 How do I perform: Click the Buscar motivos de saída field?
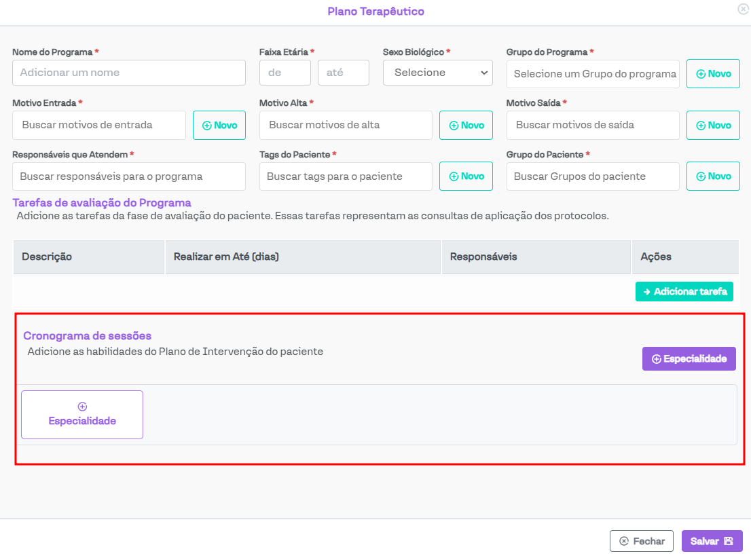click(x=593, y=125)
